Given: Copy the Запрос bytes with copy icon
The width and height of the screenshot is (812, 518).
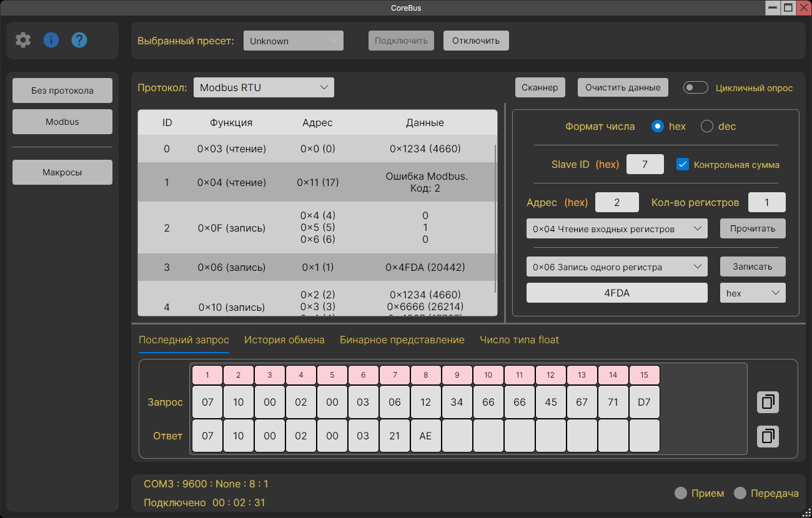Looking at the screenshot, I should point(768,402).
